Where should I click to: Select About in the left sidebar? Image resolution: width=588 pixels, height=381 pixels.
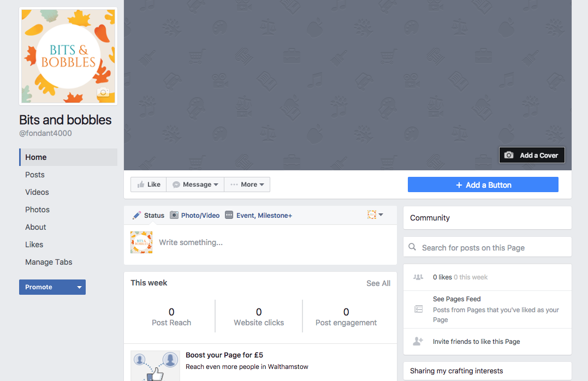coord(35,227)
